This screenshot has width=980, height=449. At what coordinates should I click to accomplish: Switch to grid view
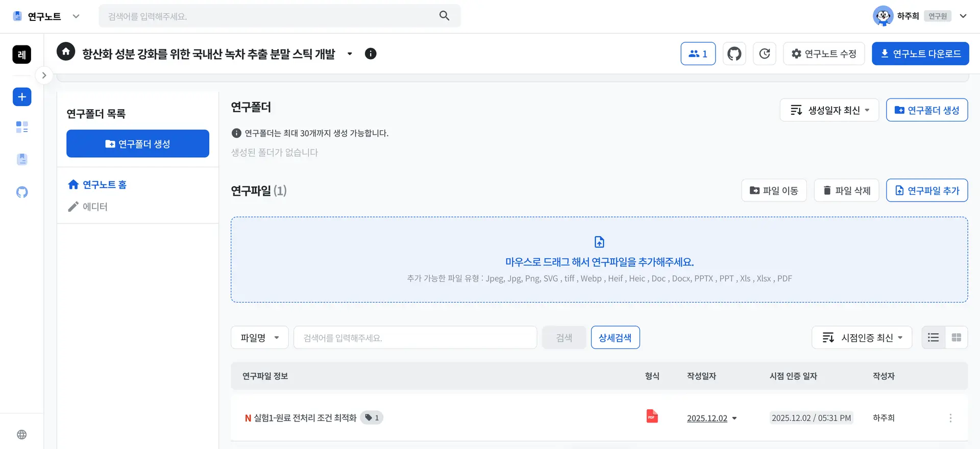tap(957, 337)
